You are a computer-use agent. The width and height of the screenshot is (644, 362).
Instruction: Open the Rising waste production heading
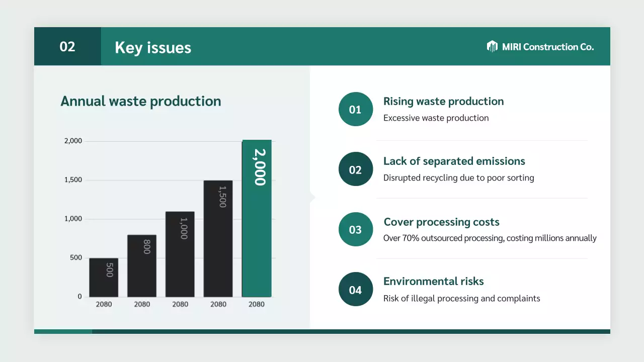tap(443, 101)
